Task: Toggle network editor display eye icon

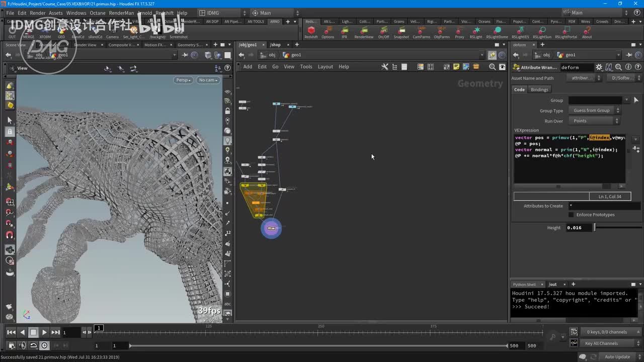Action: pyautogui.click(x=502, y=67)
